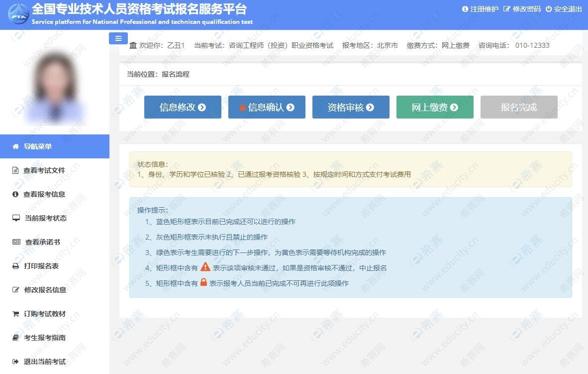588x374 pixels.
Task: Open the 资格审核 step
Action: click(x=351, y=107)
